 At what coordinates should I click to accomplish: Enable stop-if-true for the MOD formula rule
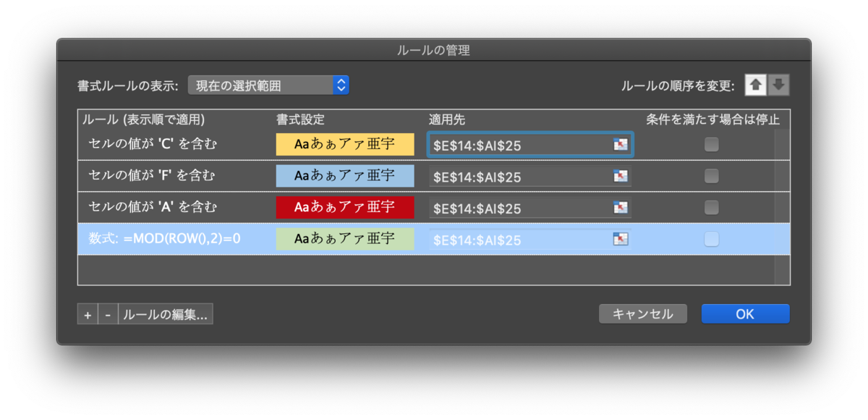tap(712, 239)
